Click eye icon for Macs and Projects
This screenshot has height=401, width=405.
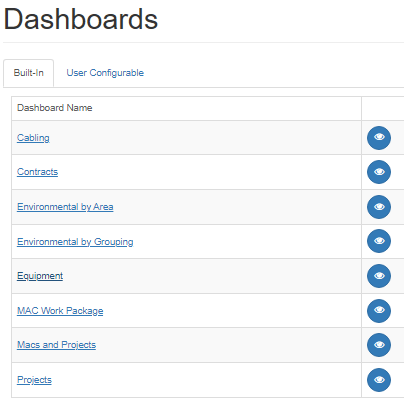click(379, 345)
